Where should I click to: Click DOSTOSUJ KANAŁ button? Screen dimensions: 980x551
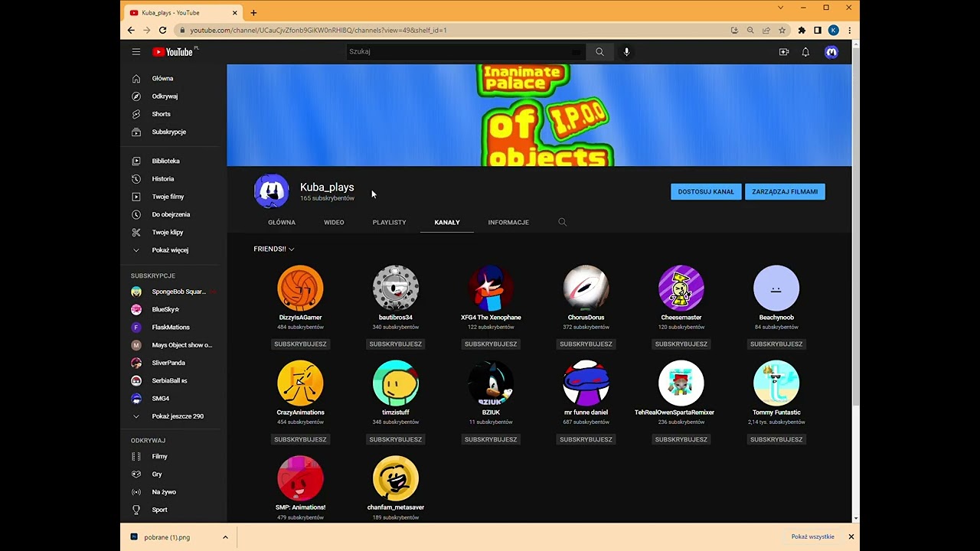point(706,192)
